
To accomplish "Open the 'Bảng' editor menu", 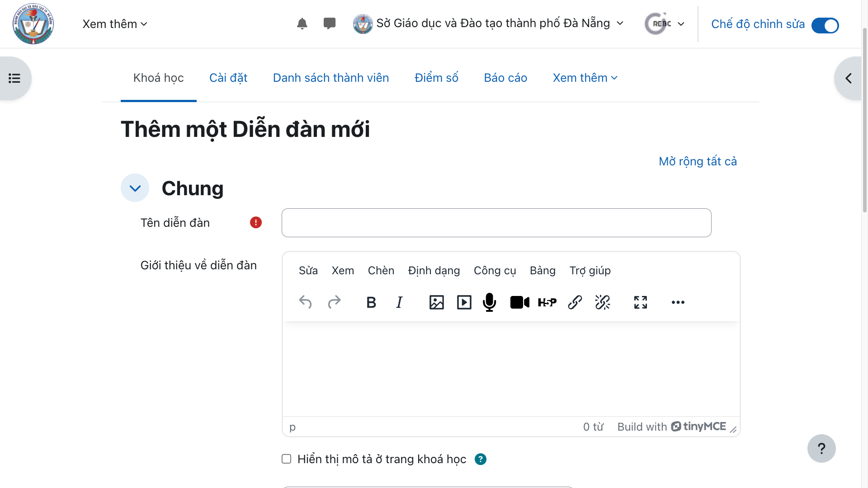I will click(542, 271).
